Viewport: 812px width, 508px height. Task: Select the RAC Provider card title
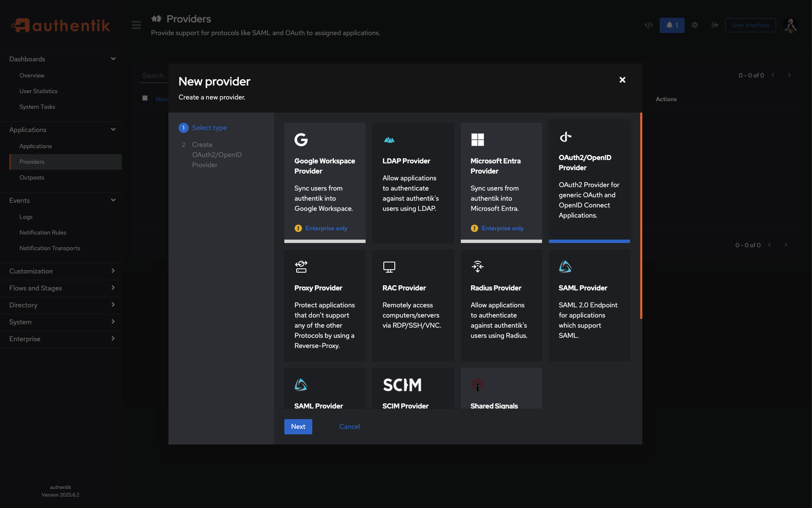404,288
